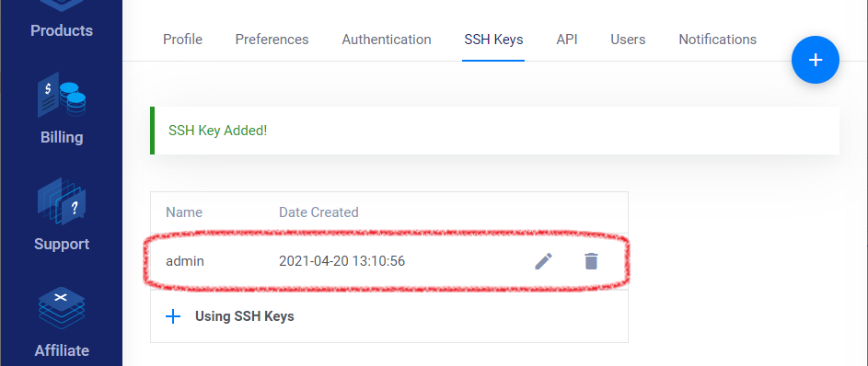This screenshot has width=868, height=366.
Task: Expand the Using SSH Keys plus icon
Action: pyautogui.click(x=173, y=316)
